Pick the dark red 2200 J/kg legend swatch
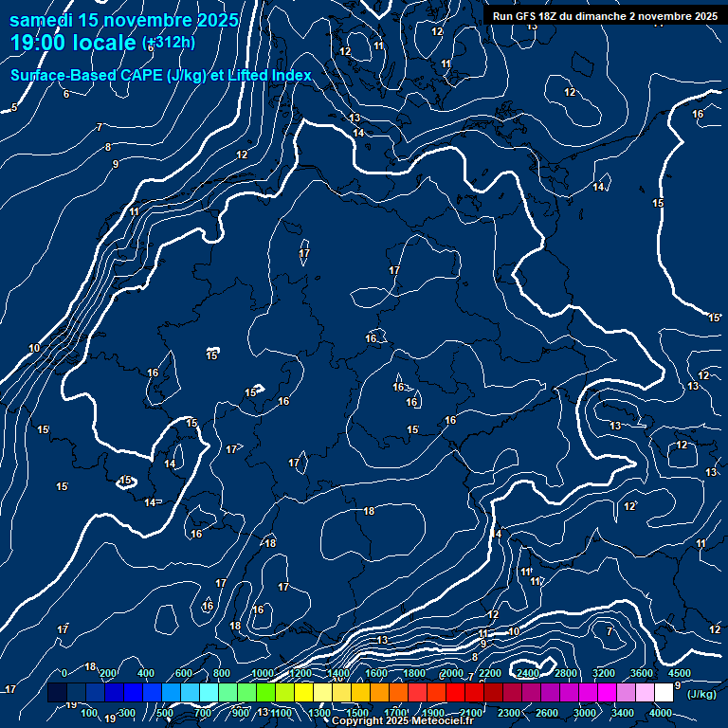The image size is (728, 728). (x=493, y=692)
